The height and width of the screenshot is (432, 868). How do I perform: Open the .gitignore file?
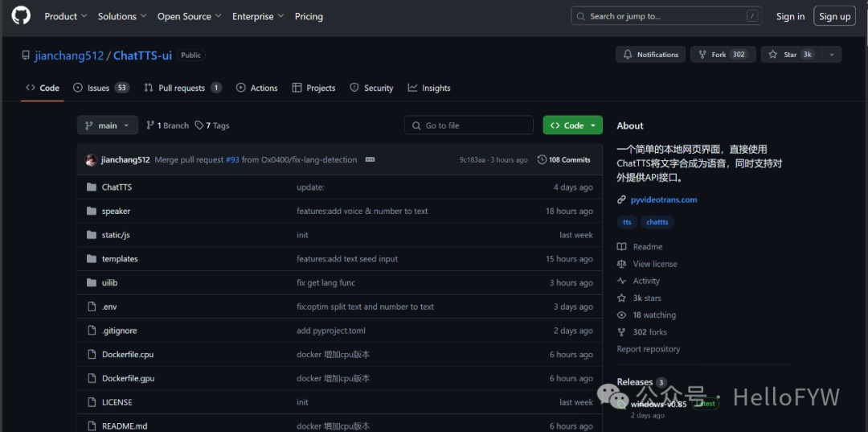[x=119, y=331]
